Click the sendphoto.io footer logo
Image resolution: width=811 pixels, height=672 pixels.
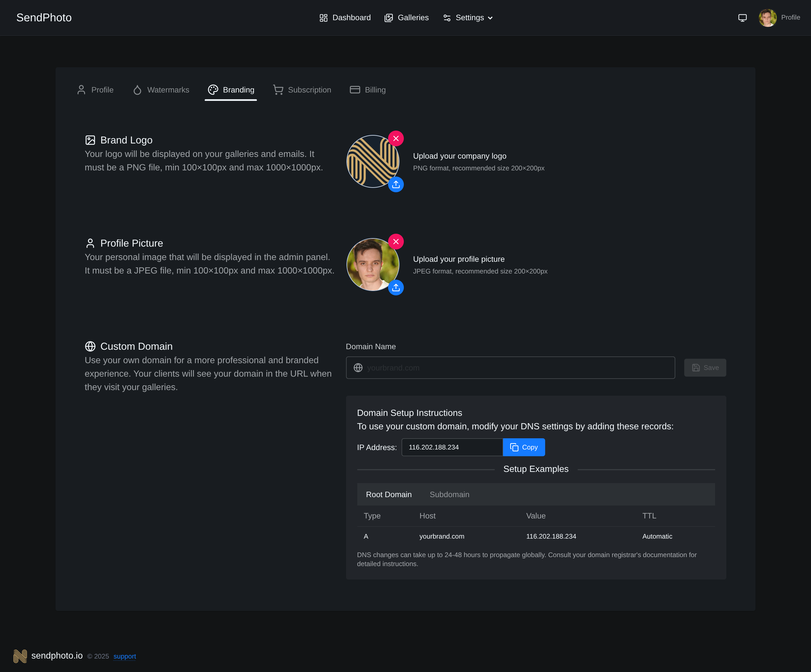(x=20, y=656)
